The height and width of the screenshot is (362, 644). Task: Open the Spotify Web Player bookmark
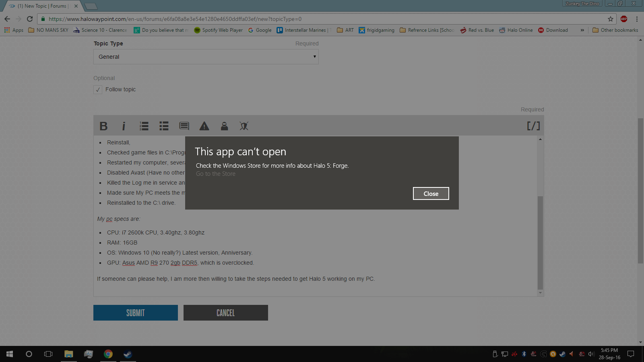point(218,30)
